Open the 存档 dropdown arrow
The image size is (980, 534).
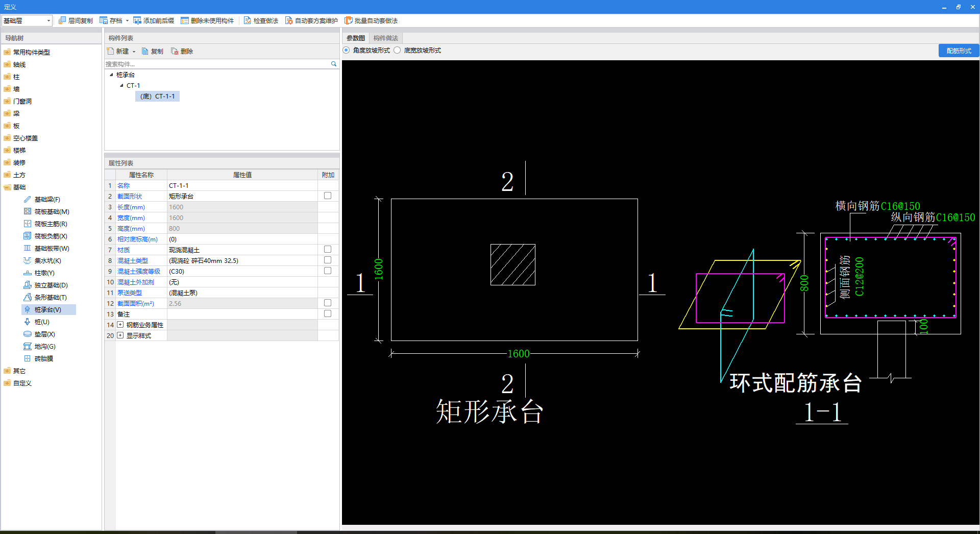tap(127, 21)
